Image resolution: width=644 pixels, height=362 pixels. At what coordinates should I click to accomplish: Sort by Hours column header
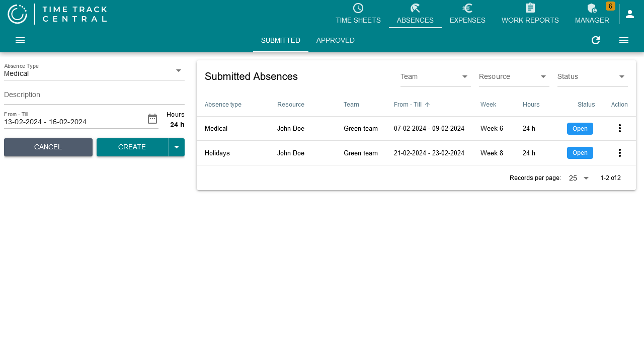531,105
